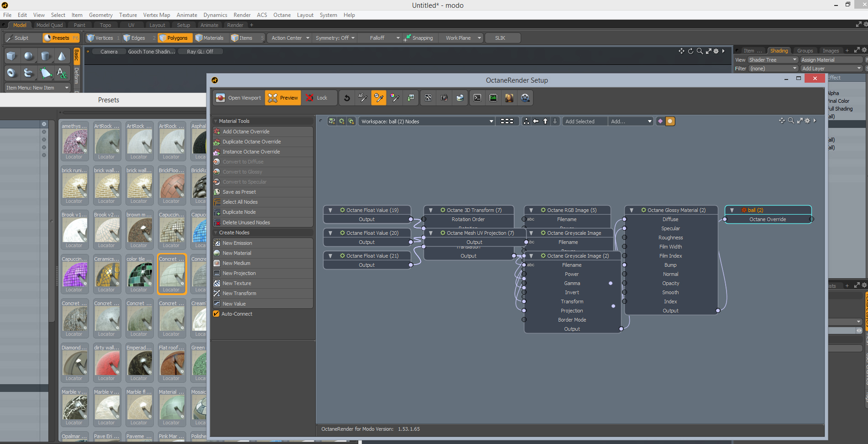868x444 pixels.
Task: Select the amethys preset thumbnail
Action: point(74,141)
